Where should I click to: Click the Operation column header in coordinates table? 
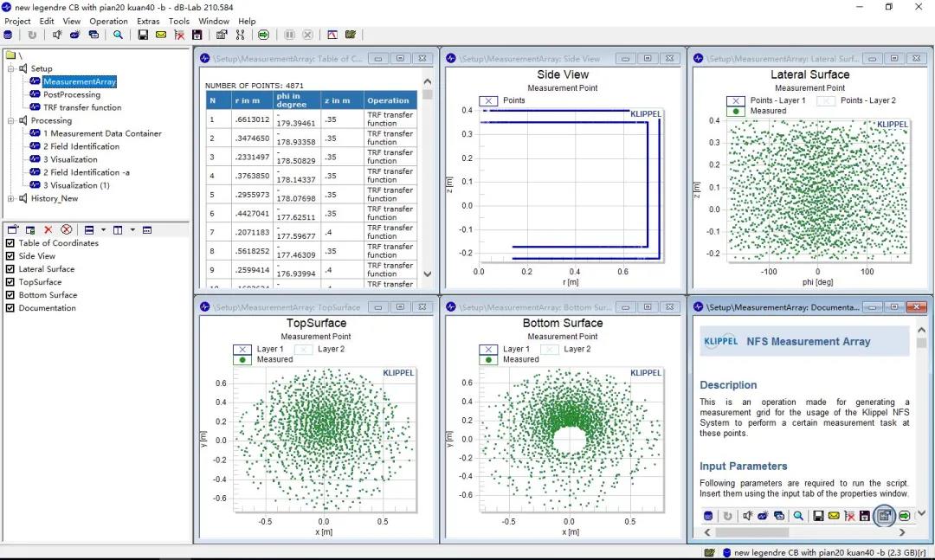coord(390,100)
